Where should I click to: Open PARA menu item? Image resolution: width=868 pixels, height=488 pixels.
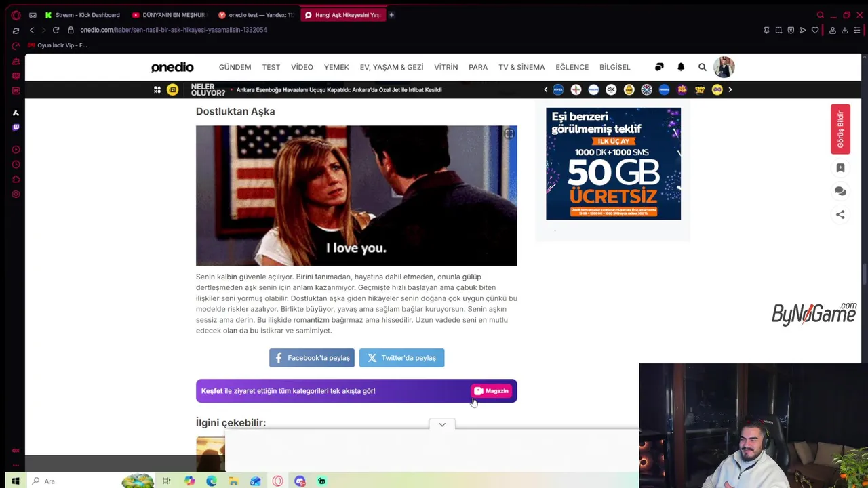pos(478,67)
